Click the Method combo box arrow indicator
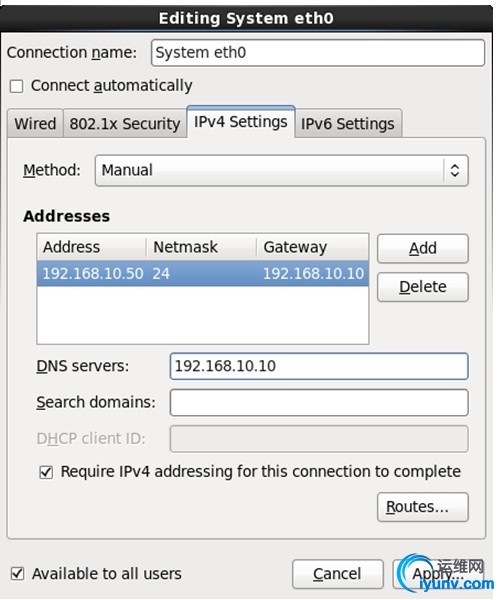500x600 pixels. [454, 170]
